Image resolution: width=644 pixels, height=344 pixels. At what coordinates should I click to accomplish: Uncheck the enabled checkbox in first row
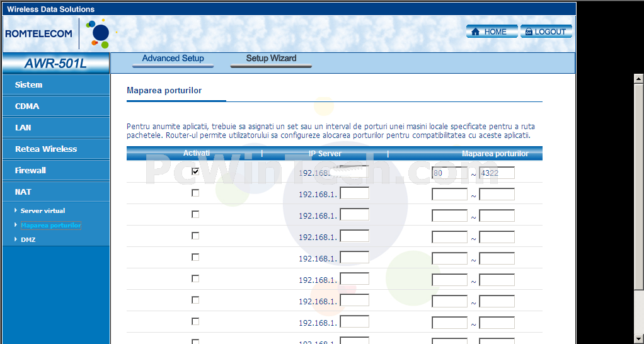[x=195, y=171]
